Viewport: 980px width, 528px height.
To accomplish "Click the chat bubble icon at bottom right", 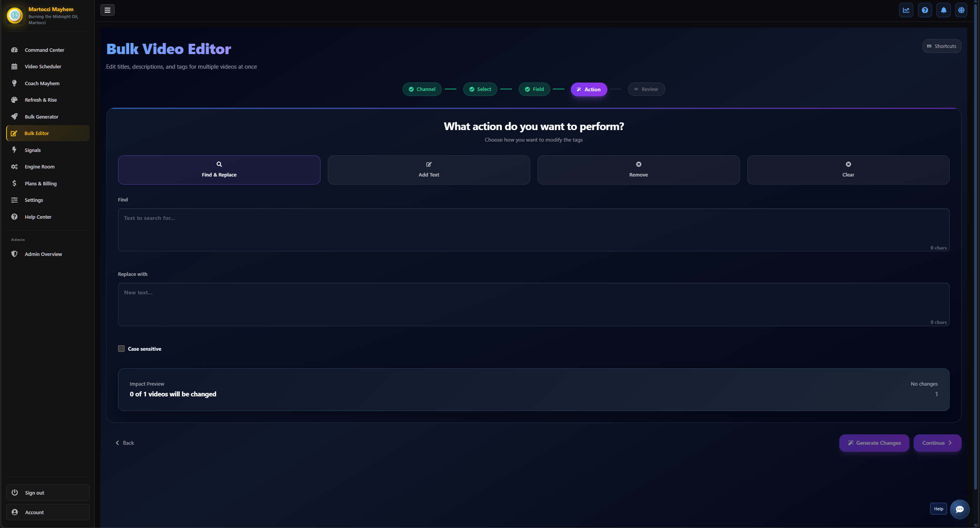I will click(x=959, y=509).
